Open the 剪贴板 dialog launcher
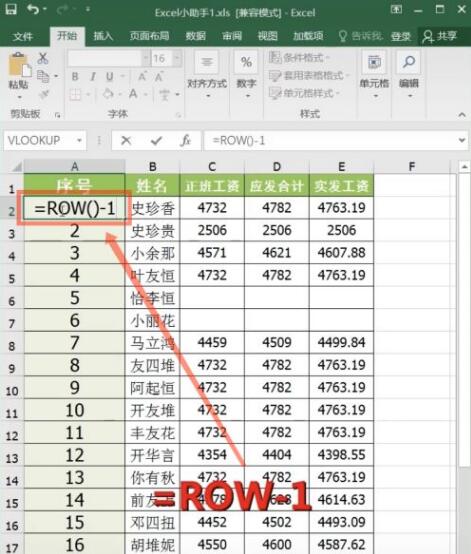 58,114
